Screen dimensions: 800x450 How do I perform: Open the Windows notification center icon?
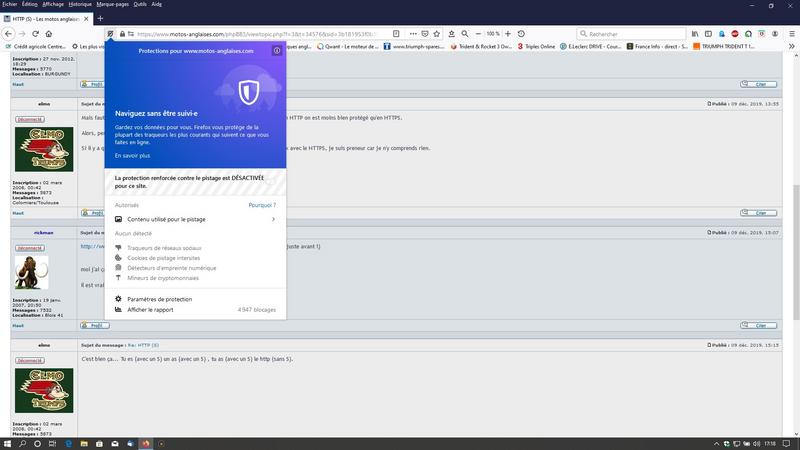787,444
